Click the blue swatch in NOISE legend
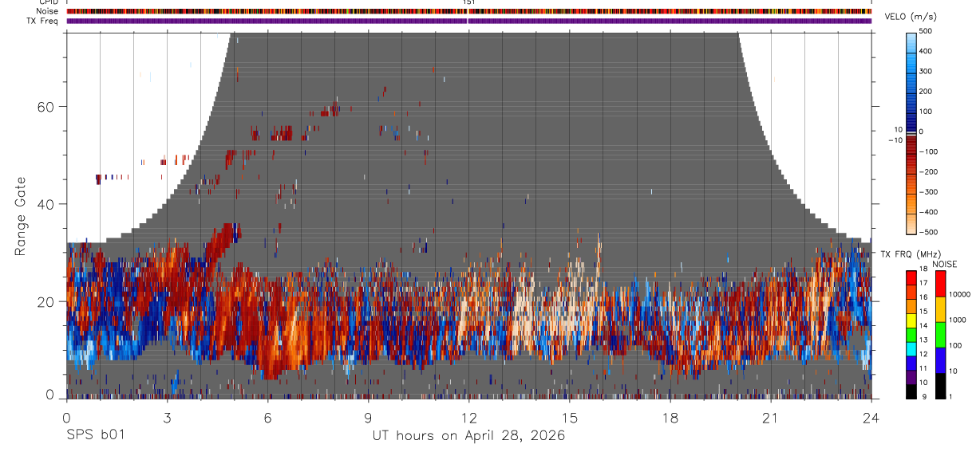The image size is (980, 452). [x=942, y=360]
